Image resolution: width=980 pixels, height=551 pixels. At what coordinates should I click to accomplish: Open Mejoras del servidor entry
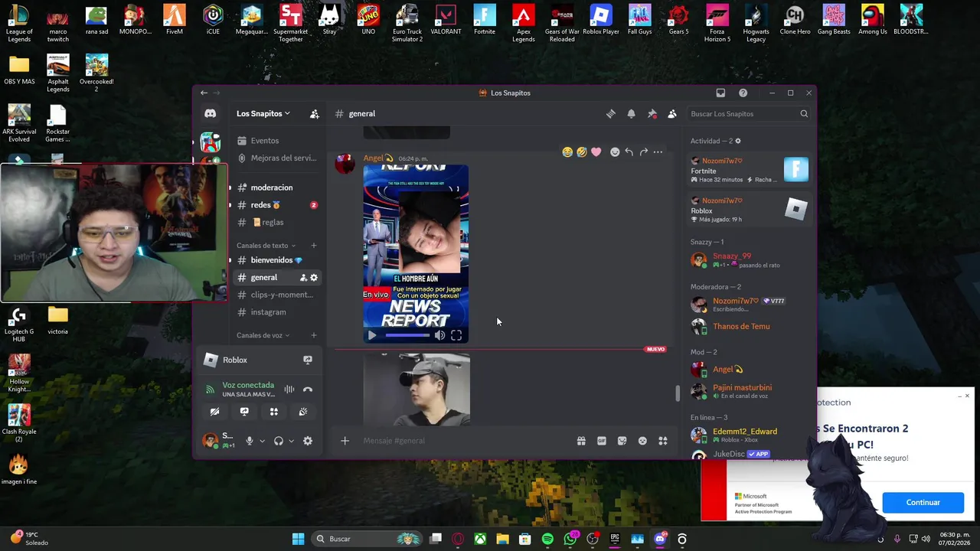point(276,158)
